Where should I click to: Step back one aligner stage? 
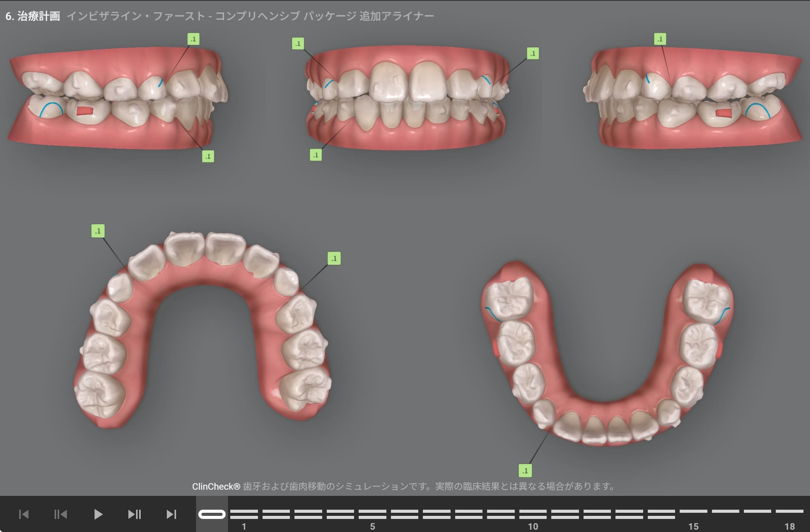click(x=60, y=514)
